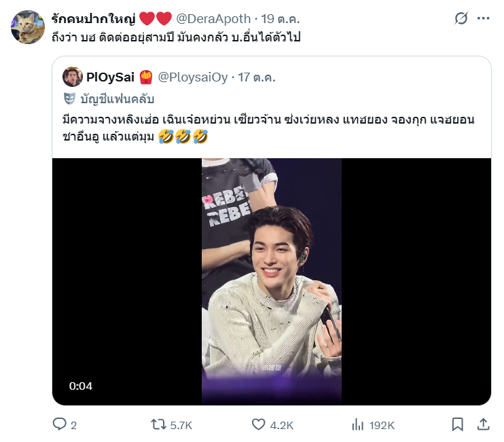Click the บัญชีแฟนคลับ fan account label

click(x=118, y=99)
